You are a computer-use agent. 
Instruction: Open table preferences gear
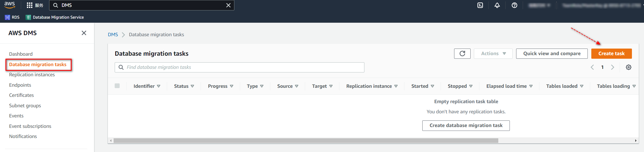[x=629, y=67]
